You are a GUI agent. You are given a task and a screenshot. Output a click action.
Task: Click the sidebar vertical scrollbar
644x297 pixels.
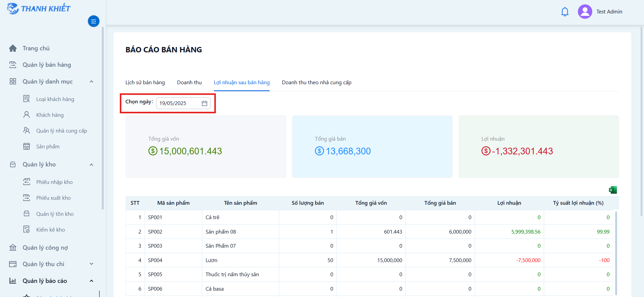[103, 118]
